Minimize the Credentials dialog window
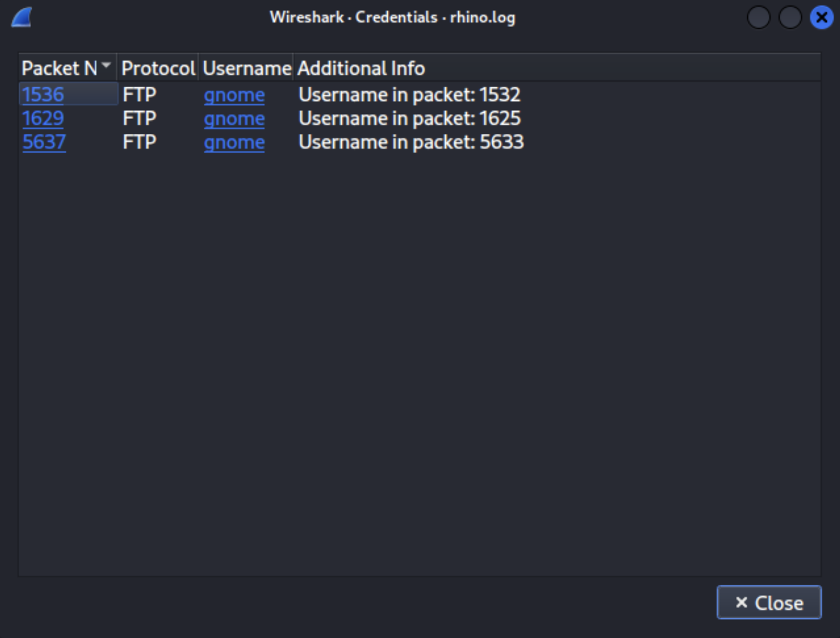 pos(758,17)
